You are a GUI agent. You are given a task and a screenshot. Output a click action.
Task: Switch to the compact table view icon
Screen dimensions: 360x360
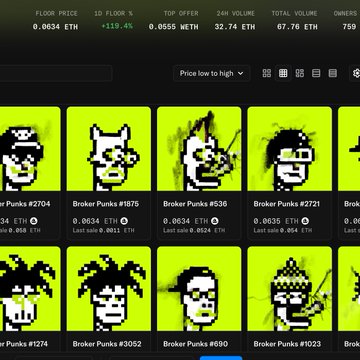tap(333, 73)
